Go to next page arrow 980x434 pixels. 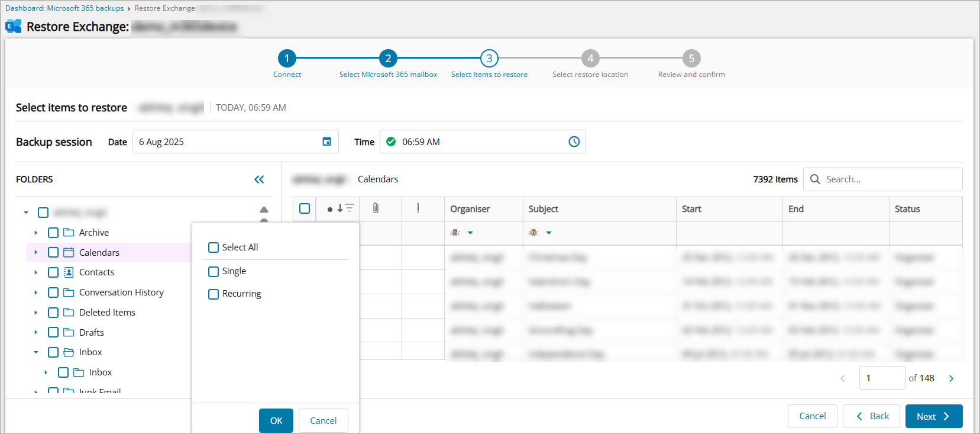tap(951, 378)
